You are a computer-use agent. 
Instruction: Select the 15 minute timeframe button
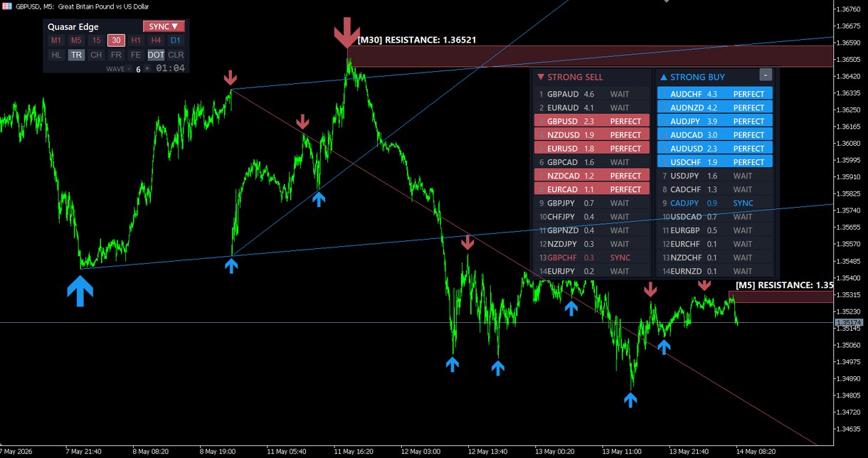[96, 41]
